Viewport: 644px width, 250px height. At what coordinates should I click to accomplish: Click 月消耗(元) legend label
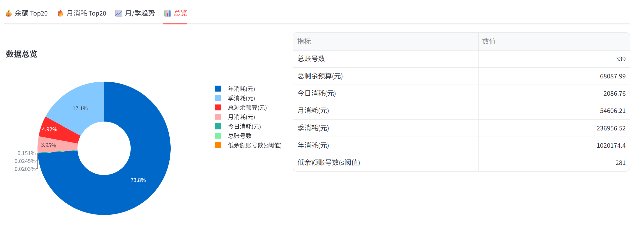241,117
